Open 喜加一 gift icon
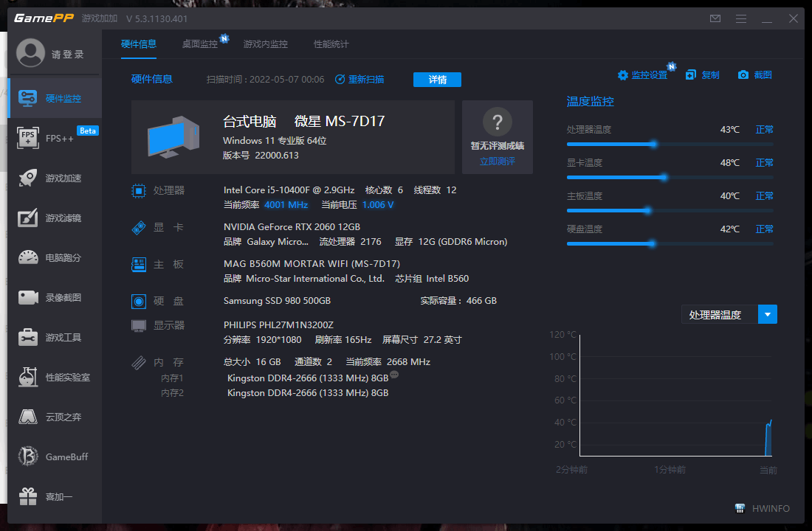Image resolution: width=812 pixels, height=531 pixels. pos(28,497)
